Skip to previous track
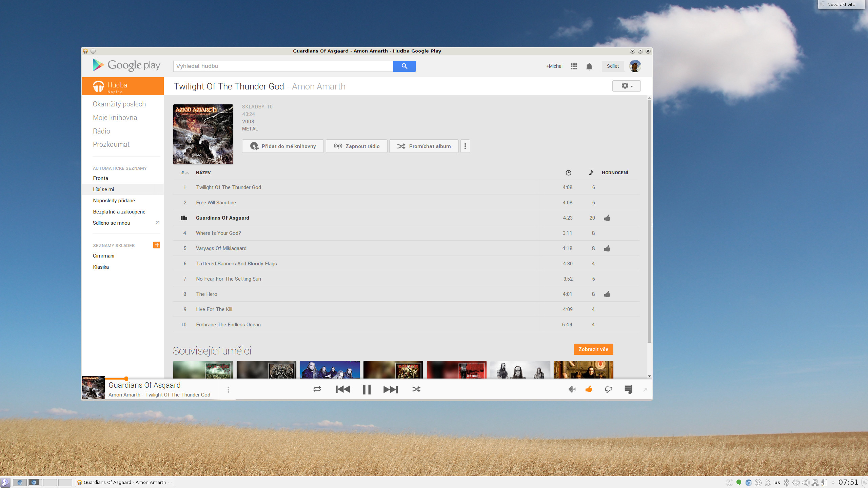Viewport: 868px width, 488px height. 342,389
